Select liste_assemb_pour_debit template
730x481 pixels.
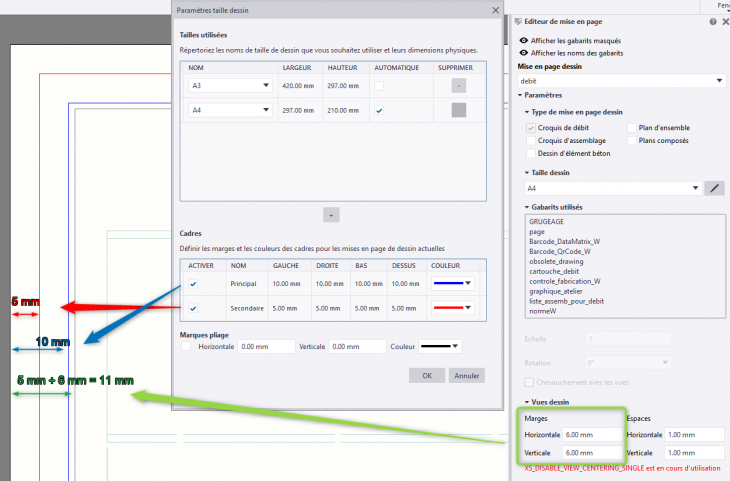click(x=566, y=301)
